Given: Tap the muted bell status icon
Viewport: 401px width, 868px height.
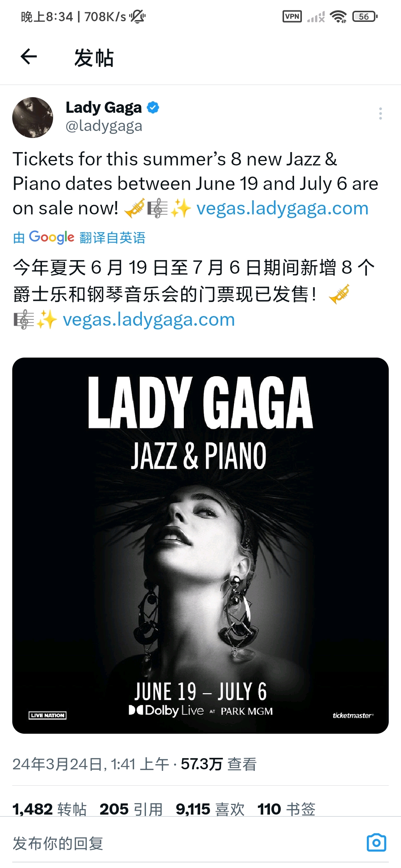Looking at the screenshot, I should click(x=137, y=17).
